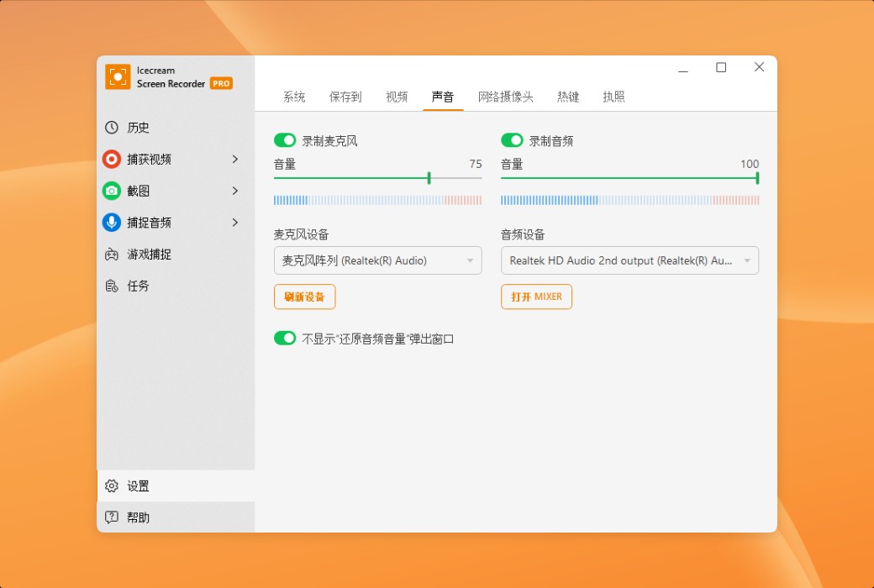The image size is (874, 588).
Task: Switch to the 热键 tab
Action: point(568,97)
